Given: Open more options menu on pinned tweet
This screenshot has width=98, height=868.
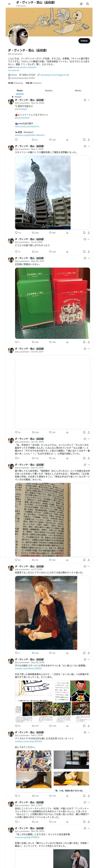Looking at the screenshot, I should point(89,100).
